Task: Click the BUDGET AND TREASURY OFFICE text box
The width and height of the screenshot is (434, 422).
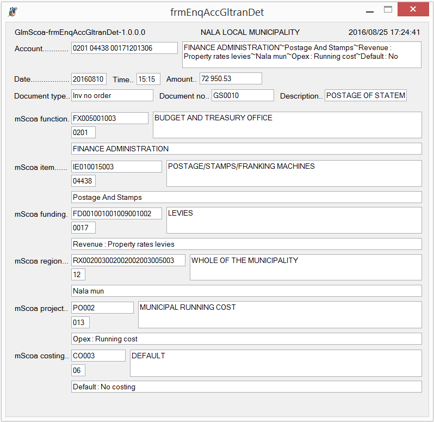Action: point(287,125)
